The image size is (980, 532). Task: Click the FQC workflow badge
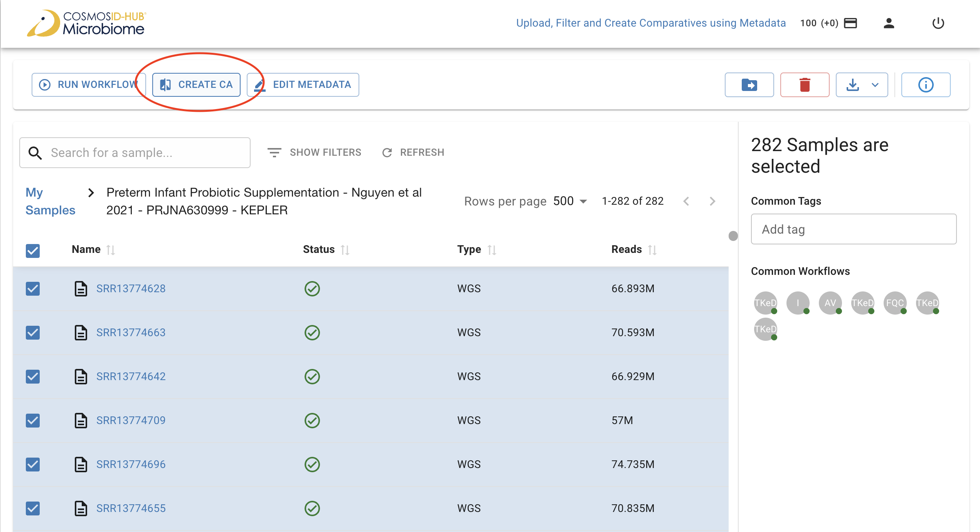pos(894,303)
